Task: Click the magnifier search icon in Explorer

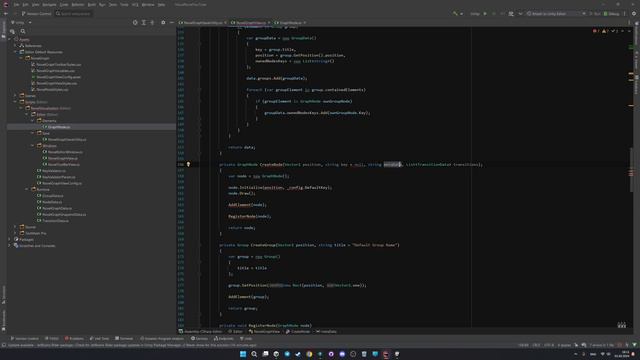Action: coord(23,31)
